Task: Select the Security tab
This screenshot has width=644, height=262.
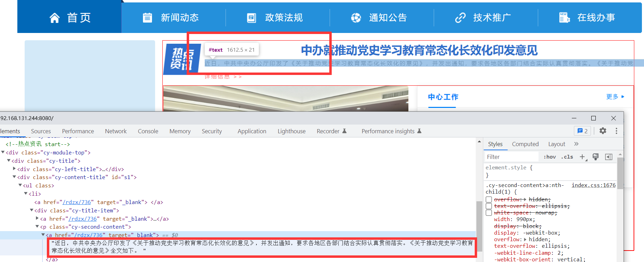Action: (212, 131)
